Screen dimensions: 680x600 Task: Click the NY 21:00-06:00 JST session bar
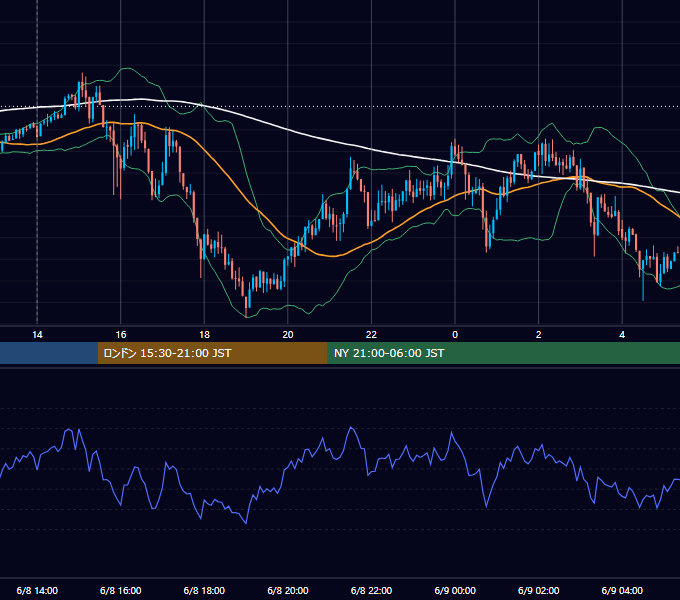coord(503,353)
